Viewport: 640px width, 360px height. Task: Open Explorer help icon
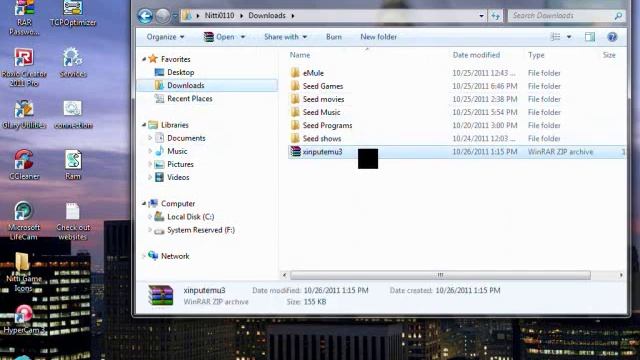tap(612, 37)
